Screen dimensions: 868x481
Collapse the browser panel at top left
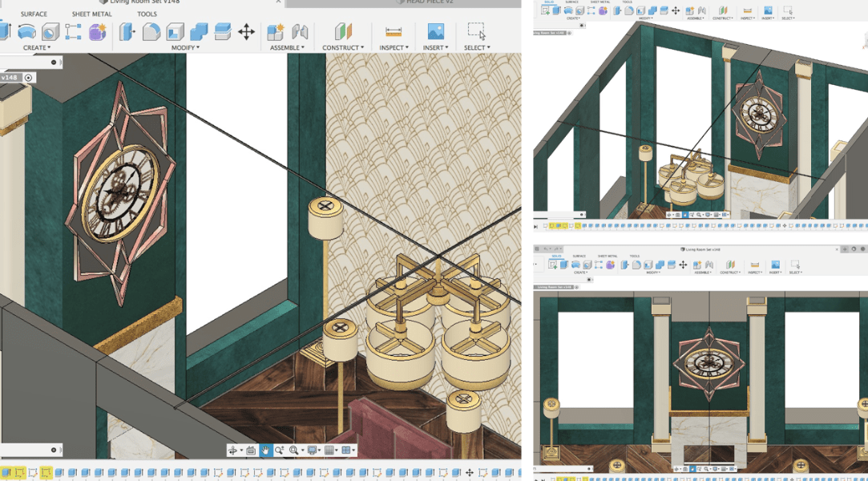[54, 62]
